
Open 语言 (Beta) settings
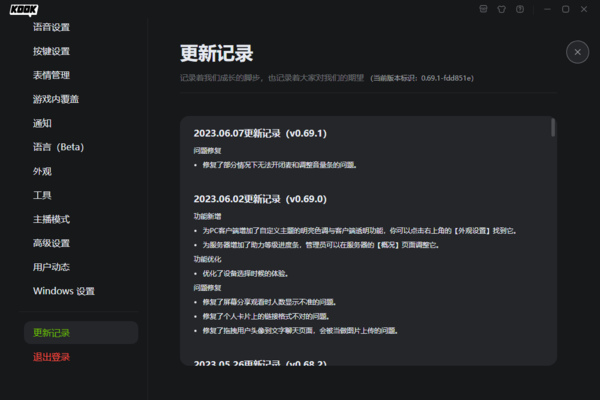(x=58, y=147)
